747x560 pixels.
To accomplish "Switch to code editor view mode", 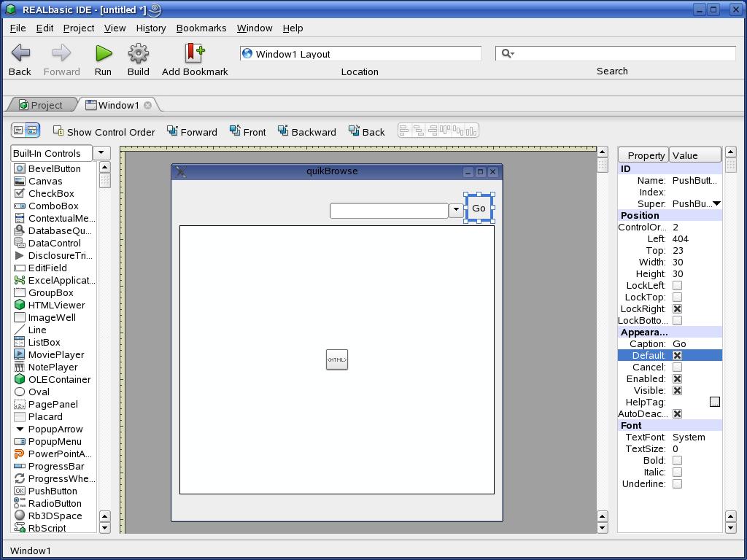I will pyautogui.click(x=18, y=130).
